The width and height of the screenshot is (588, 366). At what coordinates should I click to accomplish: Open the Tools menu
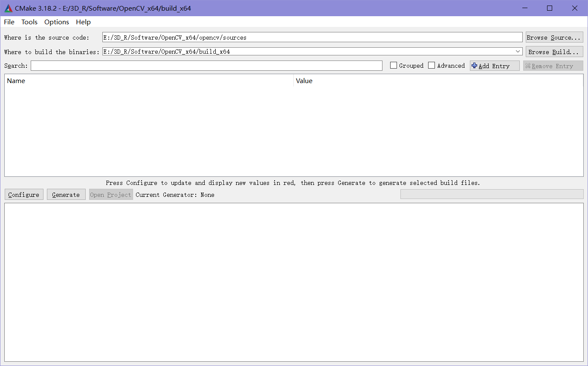point(29,22)
